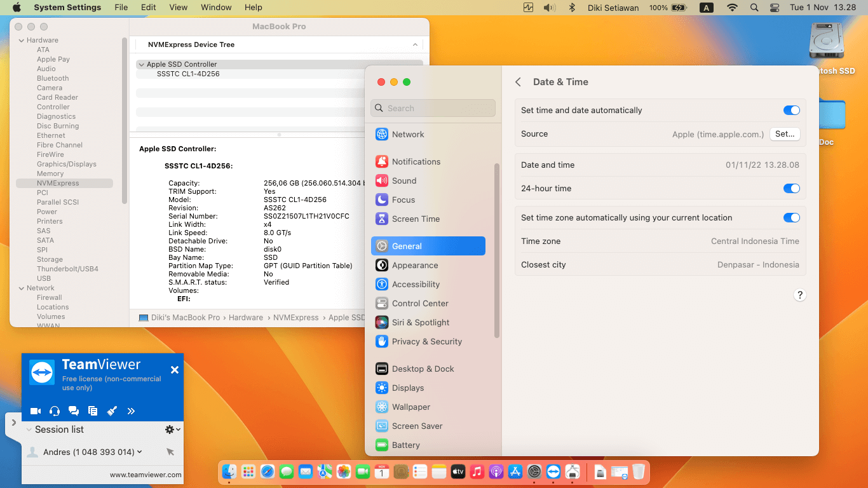This screenshot has width=868, height=488.
Task: Collapse the Network section in System Information sidebar
Action: pyautogui.click(x=21, y=288)
